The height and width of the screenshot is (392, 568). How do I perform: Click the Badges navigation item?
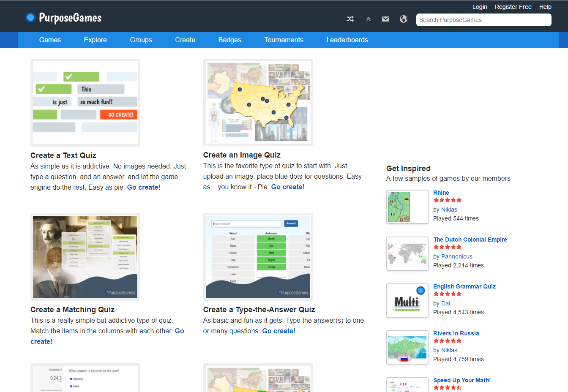pyautogui.click(x=229, y=40)
